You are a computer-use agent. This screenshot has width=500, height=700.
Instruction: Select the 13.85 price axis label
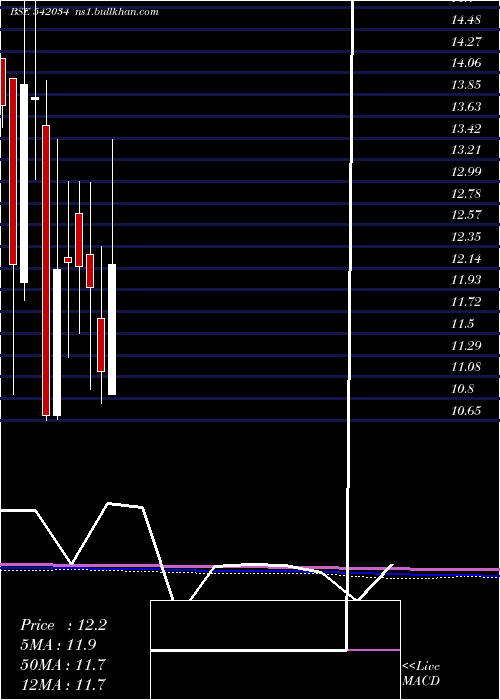coord(466,85)
